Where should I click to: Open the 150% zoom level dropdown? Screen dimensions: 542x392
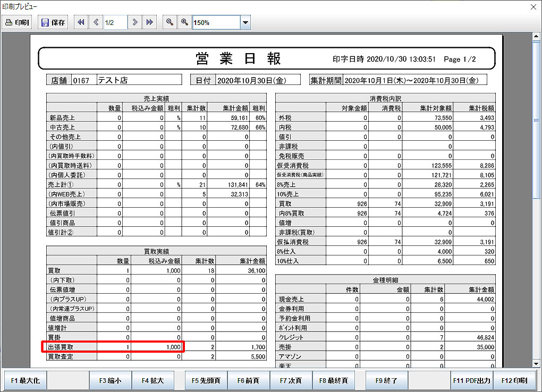pos(244,22)
